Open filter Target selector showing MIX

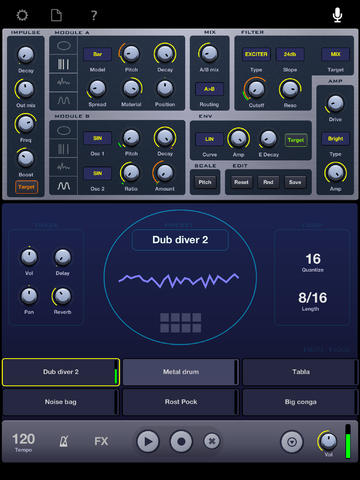335,54
